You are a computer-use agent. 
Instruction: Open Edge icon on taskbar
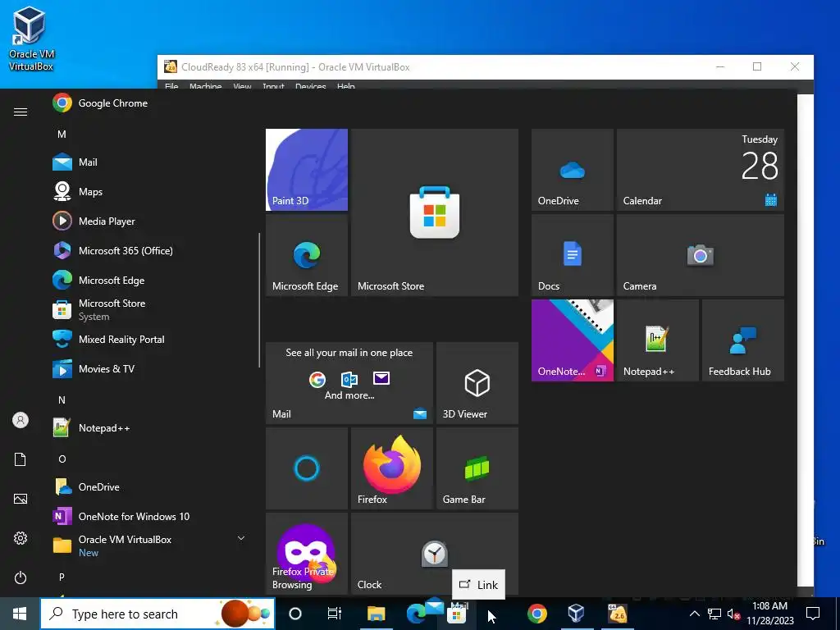[416, 614]
